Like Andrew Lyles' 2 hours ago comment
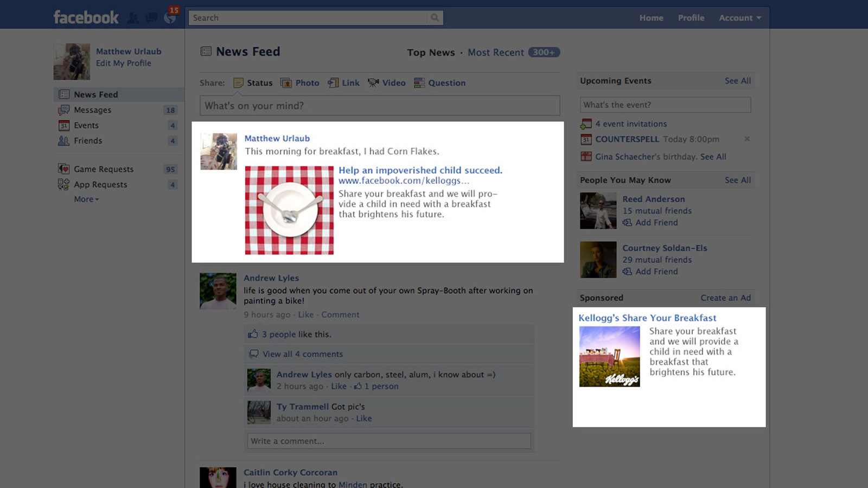Viewport: 868px width, 488px height. click(339, 387)
